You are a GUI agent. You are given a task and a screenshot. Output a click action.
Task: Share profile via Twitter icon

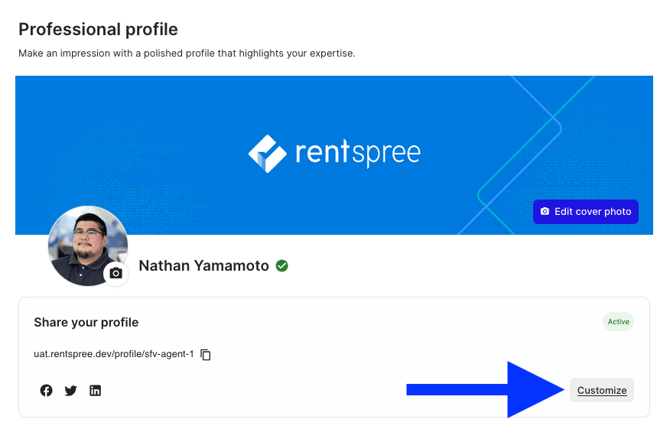click(x=71, y=391)
